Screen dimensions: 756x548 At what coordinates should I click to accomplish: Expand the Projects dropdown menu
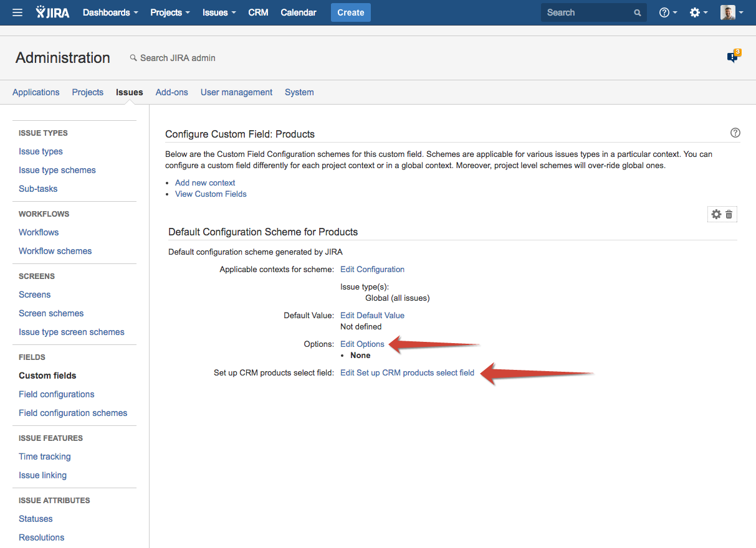tap(170, 12)
